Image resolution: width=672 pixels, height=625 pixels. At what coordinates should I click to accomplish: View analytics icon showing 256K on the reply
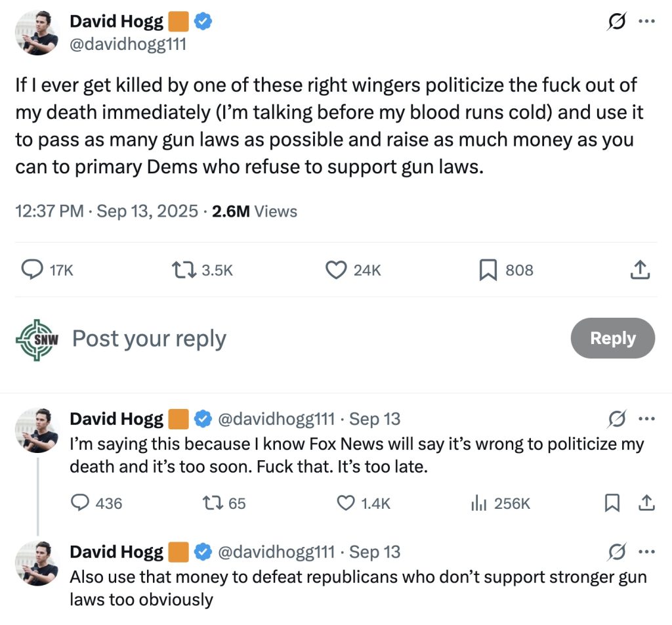click(479, 503)
